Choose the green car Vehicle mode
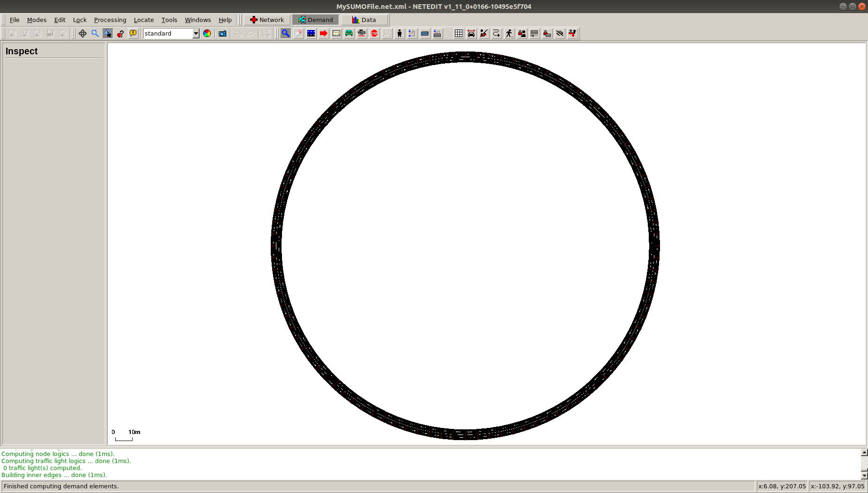The height and width of the screenshot is (493, 868). click(349, 33)
